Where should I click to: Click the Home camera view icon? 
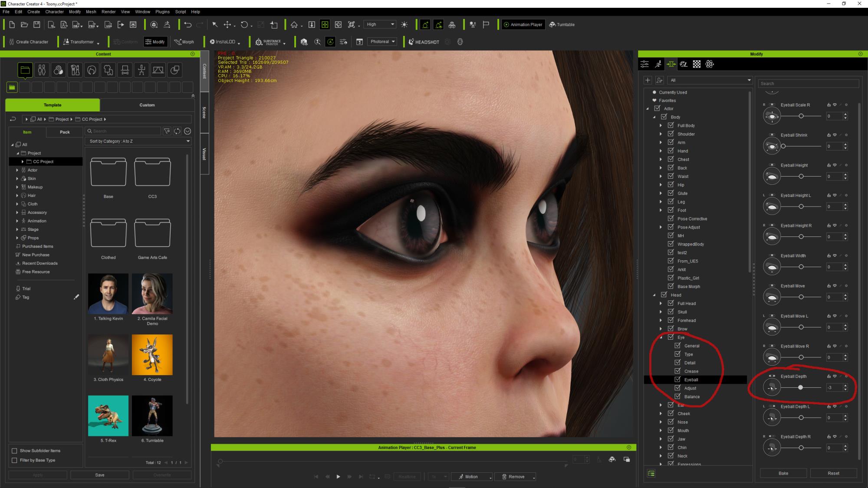pyautogui.click(x=294, y=25)
